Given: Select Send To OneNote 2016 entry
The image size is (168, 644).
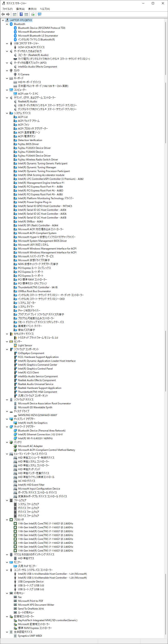Looking at the screenshot, I should tap(31, 609).
